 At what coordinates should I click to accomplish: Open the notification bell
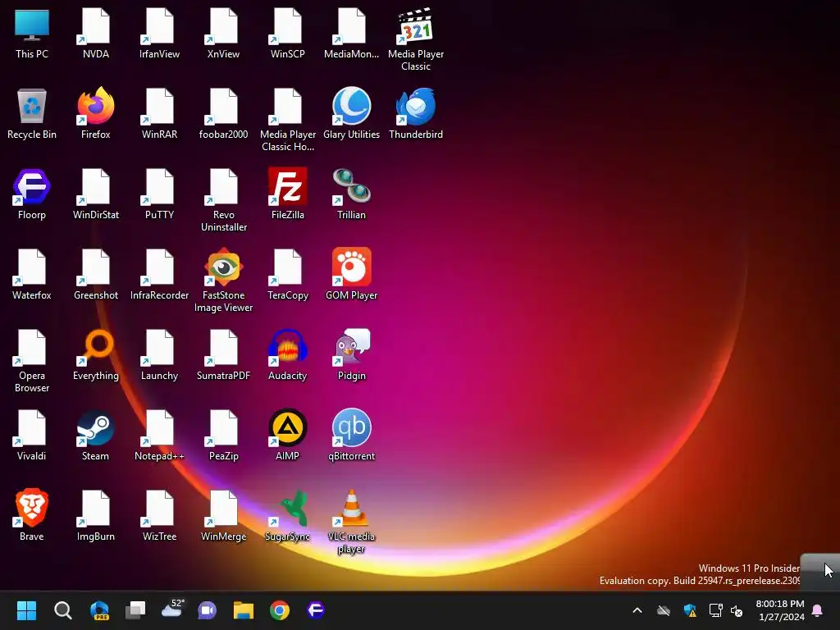pos(818,610)
